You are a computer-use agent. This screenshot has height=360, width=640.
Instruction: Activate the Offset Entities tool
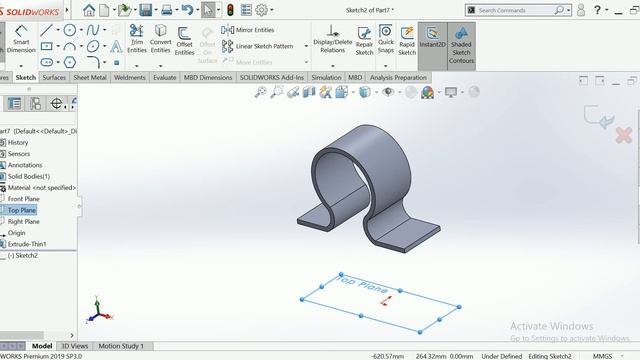tap(184, 40)
